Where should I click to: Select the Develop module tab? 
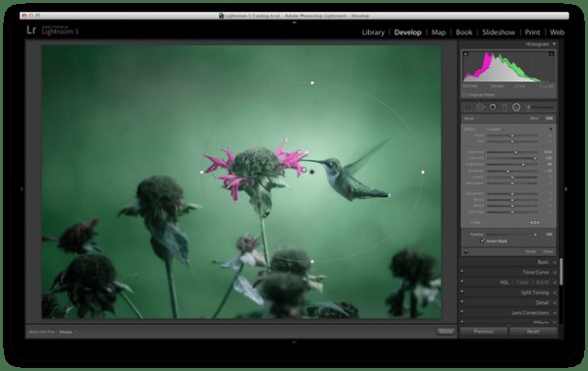408,32
